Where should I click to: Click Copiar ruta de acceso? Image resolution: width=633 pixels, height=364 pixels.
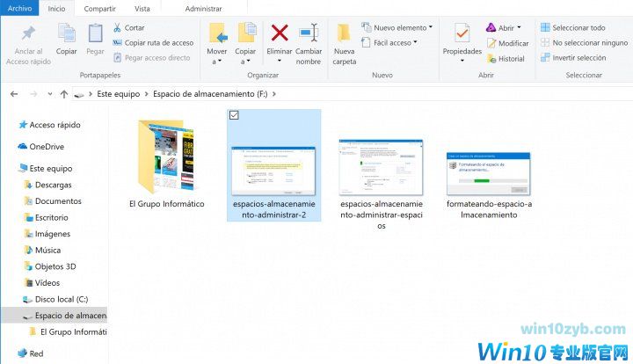pyautogui.click(x=153, y=43)
